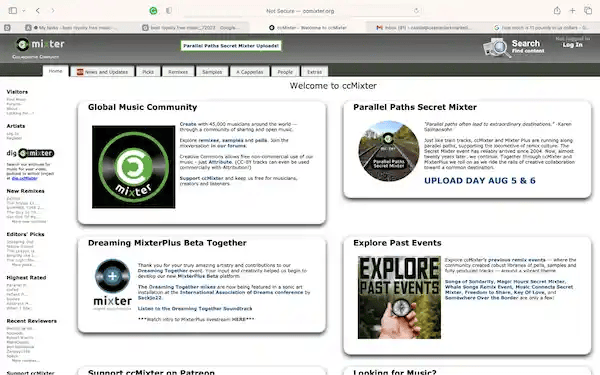Switch to the 'My tasks' browser tab
The image size is (600, 375).
point(73,28)
